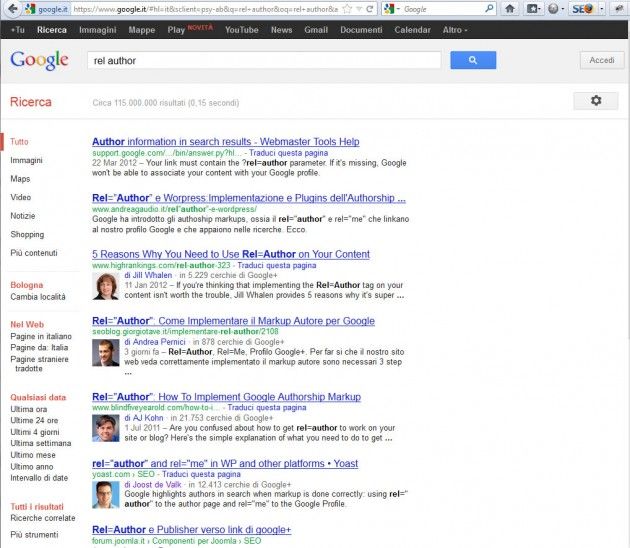
Task: Click the google.it site identity button
Action: [x=47, y=9]
